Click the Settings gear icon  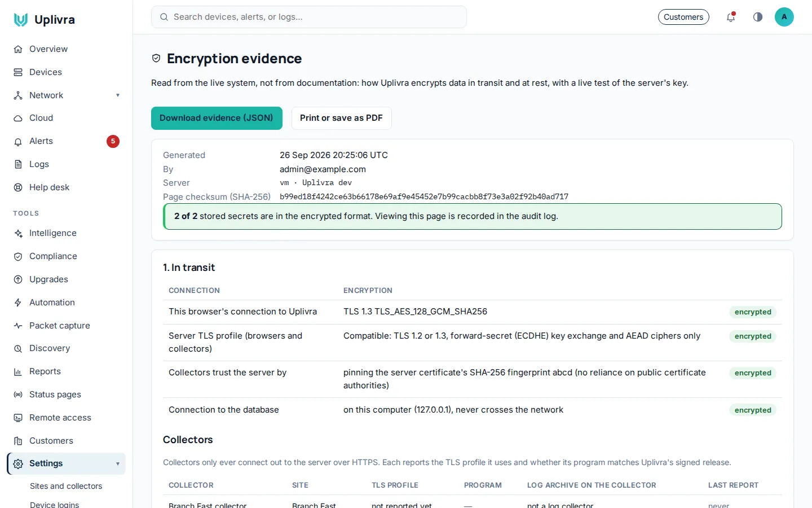point(18,463)
